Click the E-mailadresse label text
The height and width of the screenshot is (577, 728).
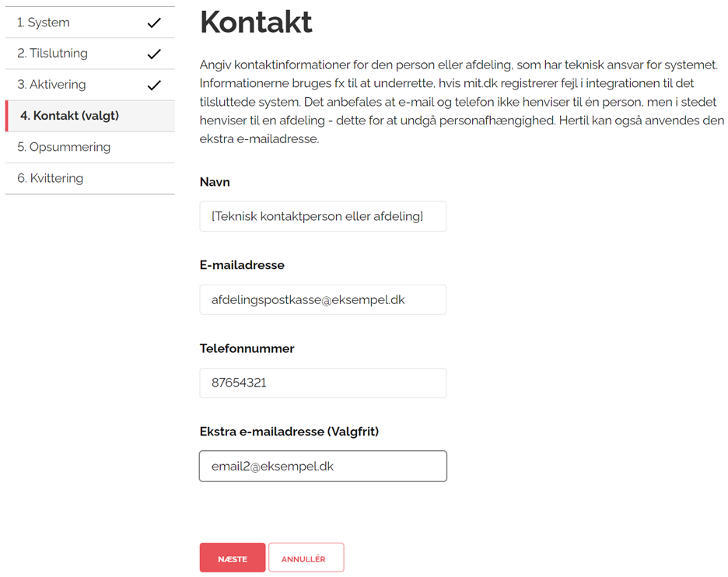coord(242,265)
